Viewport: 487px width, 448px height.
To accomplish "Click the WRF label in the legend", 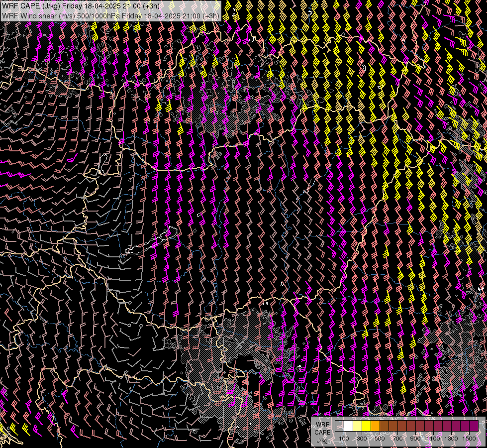I will click(x=323, y=425).
